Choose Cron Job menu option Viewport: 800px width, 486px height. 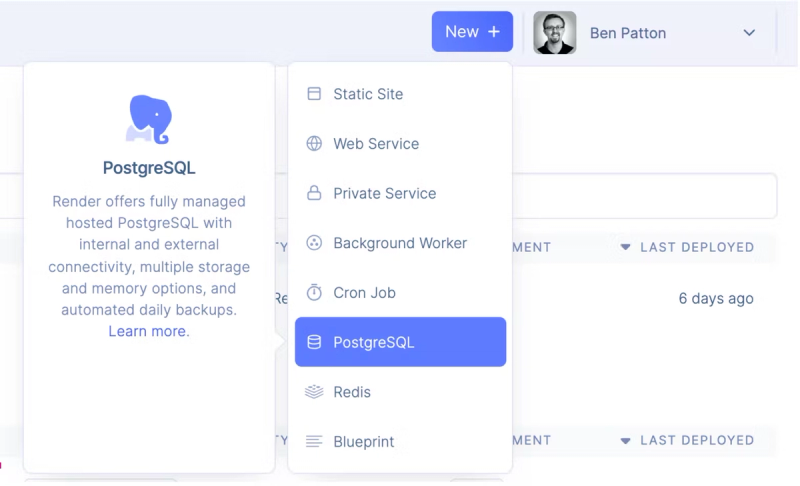pos(364,293)
